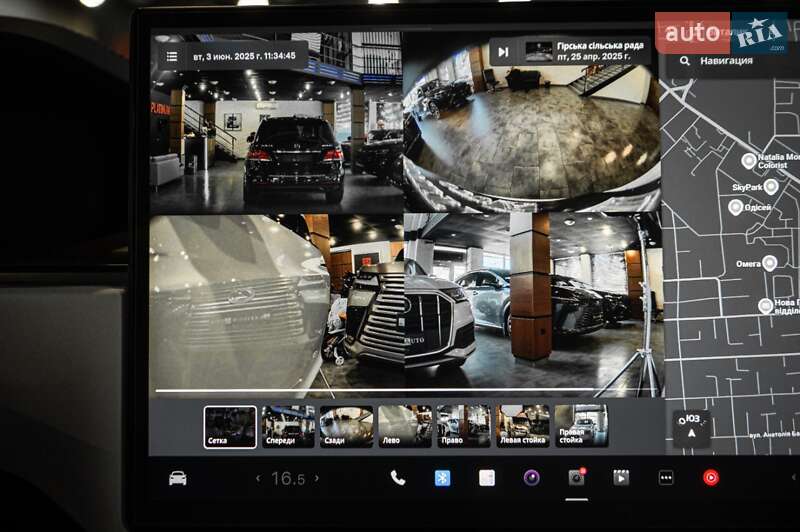The image size is (800, 532).
Task: Skip to the next recorded clip
Action: (x=503, y=52)
